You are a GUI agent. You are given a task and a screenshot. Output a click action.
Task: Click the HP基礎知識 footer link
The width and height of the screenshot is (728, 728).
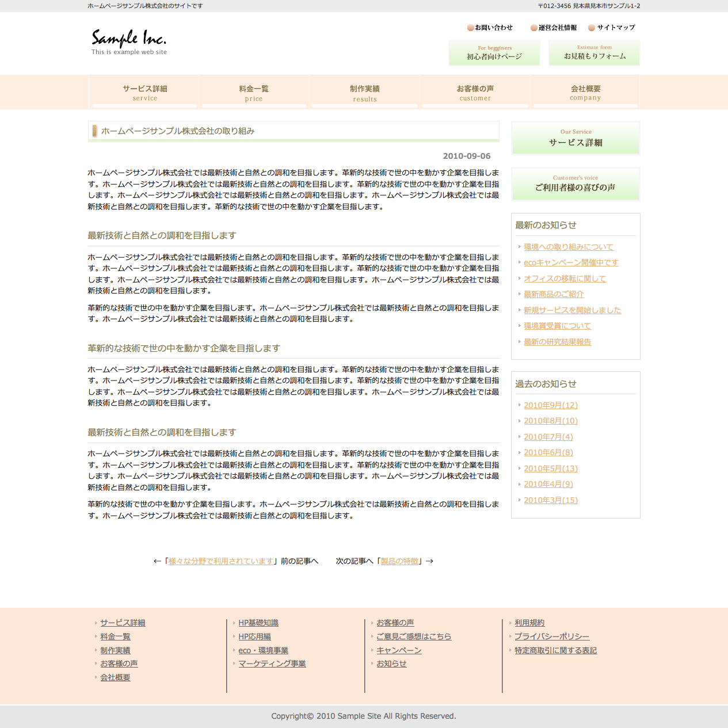coord(258,623)
